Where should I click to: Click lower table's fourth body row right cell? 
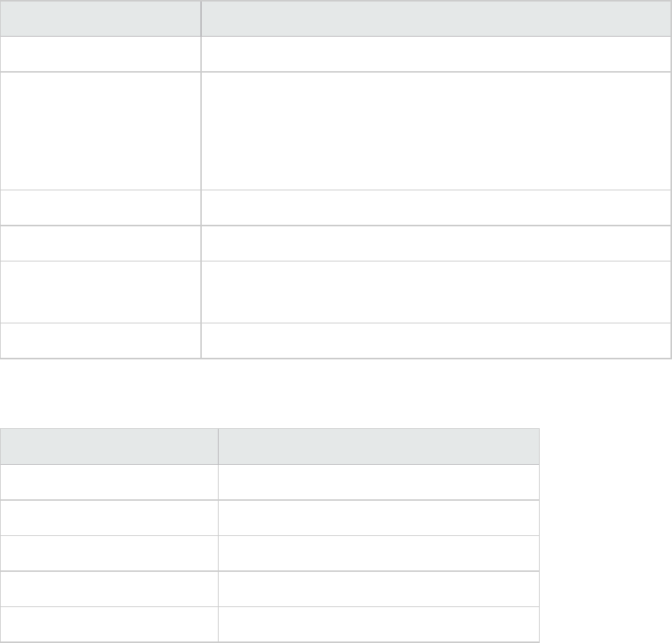(x=379, y=589)
